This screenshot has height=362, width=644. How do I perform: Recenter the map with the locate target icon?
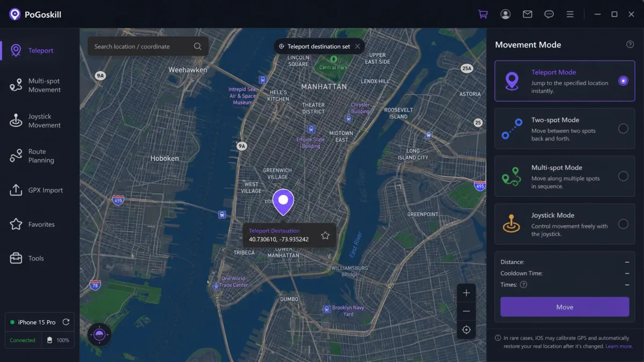coord(466,330)
